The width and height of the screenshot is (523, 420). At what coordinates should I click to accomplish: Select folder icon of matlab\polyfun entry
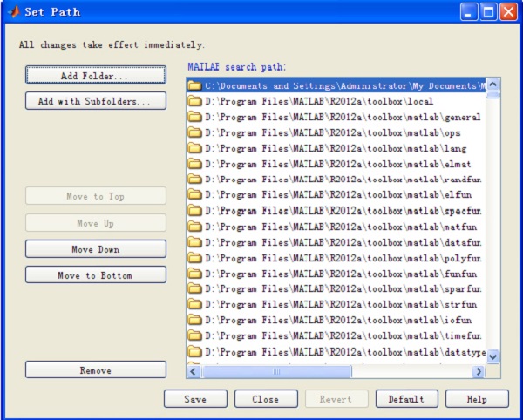click(x=194, y=258)
